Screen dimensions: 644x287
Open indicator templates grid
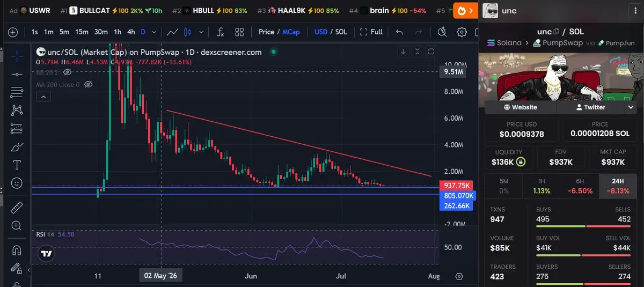(x=239, y=32)
